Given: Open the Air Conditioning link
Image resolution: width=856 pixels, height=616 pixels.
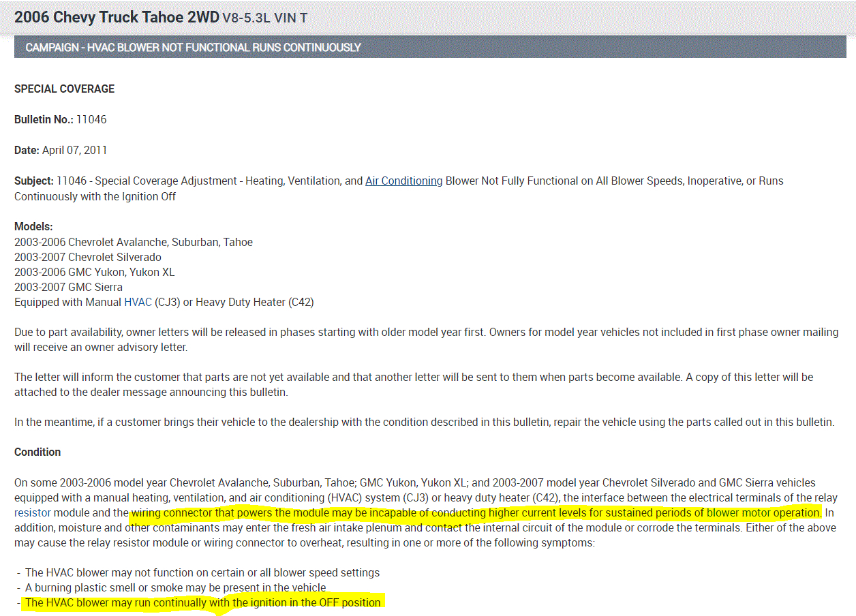Looking at the screenshot, I should 404,181.
